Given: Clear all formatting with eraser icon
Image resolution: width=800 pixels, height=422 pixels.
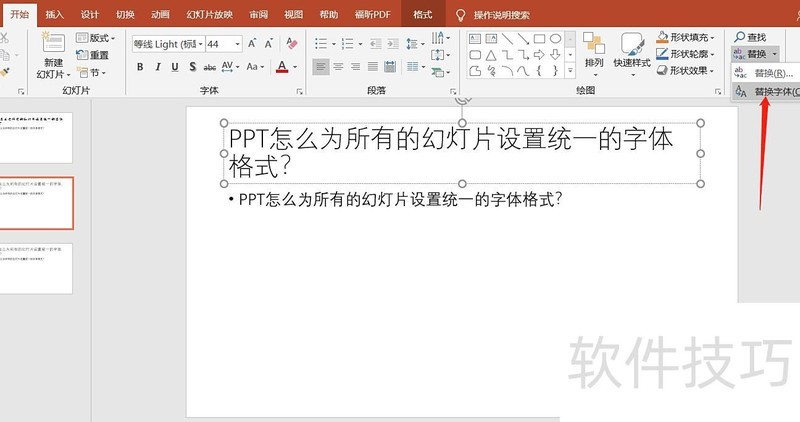Looking at the screenshot, I should coord(292,44).
